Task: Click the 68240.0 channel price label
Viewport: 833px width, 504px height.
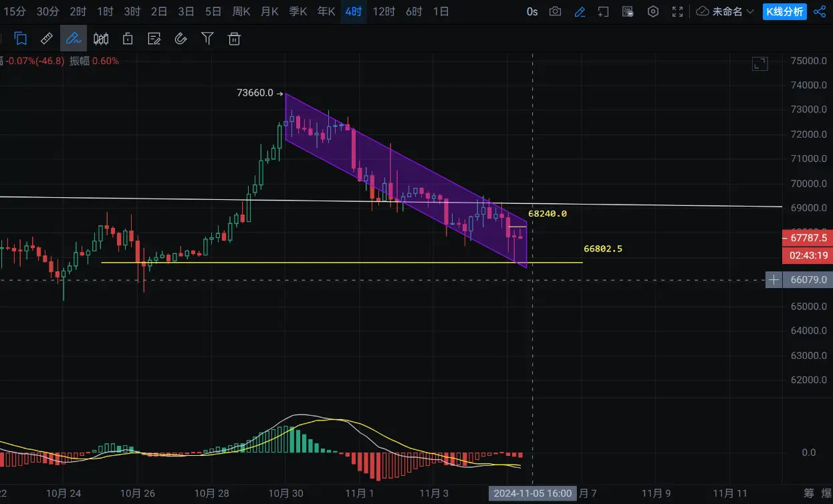Action: (x=548, y=214)
